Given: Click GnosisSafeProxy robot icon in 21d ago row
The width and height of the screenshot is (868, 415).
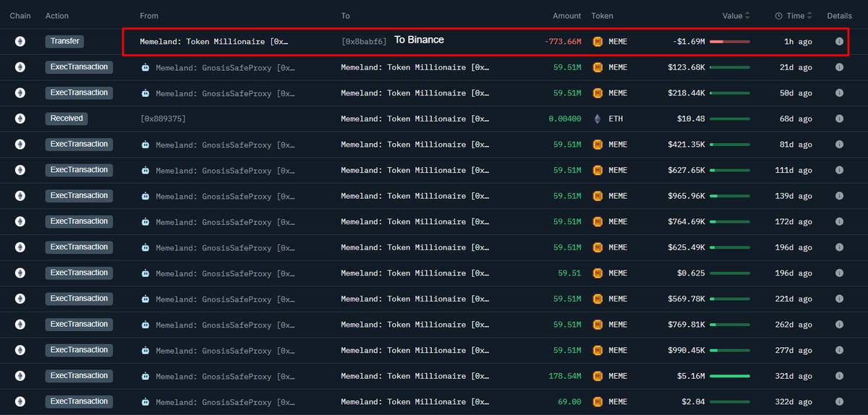Looking at the screenshot, I should (x=145, y=67).
